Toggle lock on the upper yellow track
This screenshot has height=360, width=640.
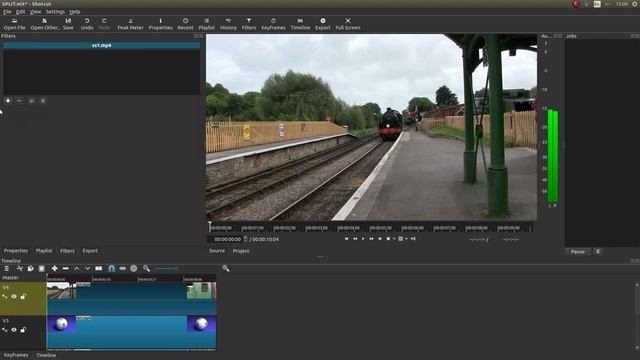click(x=23, y=296)
